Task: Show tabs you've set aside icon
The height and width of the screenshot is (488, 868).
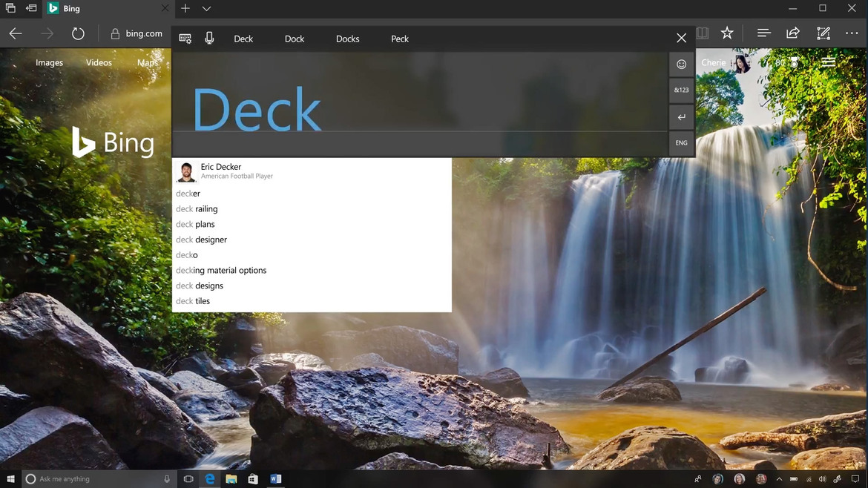Action: click(10, 8)
